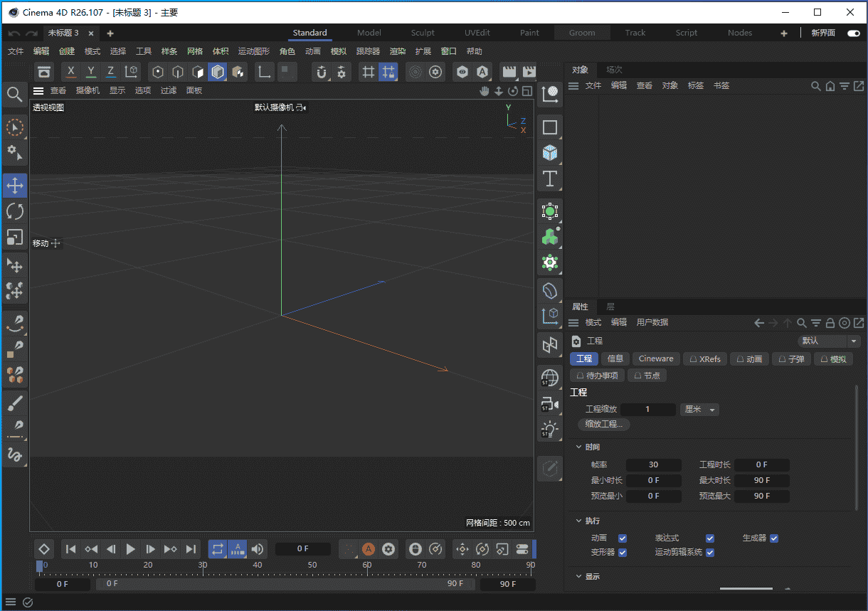Open the Cube primitive icon in right sidebar
This screenshot has width=868, height=611.
[x=549, y=153]
